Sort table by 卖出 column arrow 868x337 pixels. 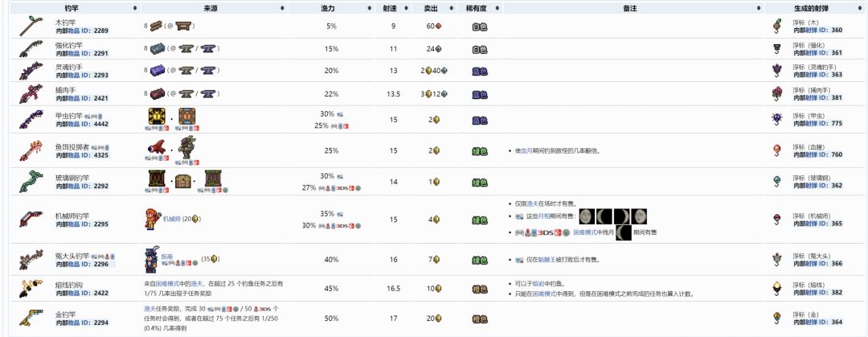452,8
